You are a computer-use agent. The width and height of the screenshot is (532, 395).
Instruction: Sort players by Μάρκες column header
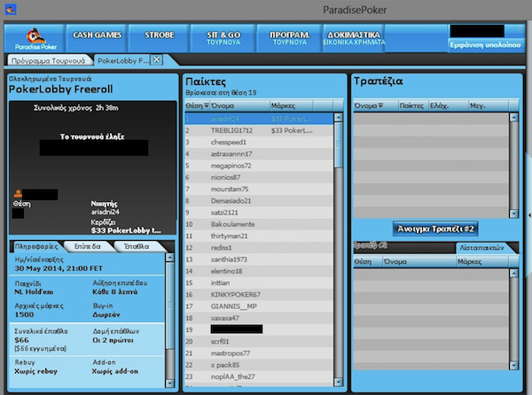tap(292, 105)
